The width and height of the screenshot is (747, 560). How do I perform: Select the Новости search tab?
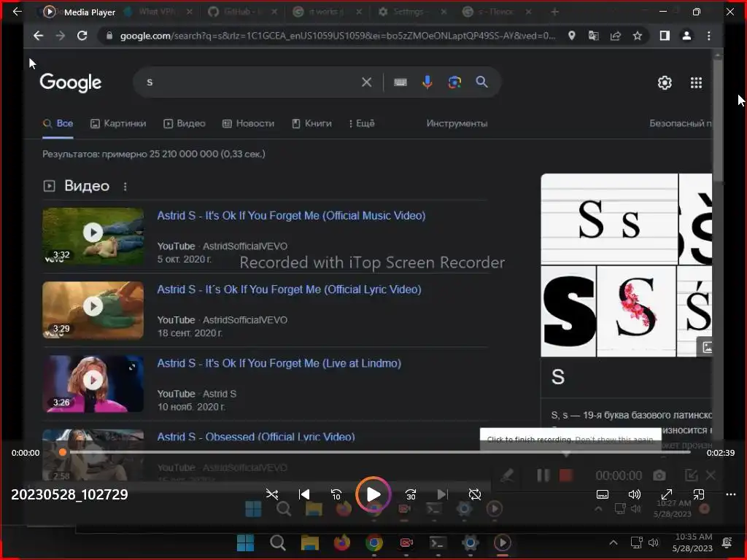248,123
